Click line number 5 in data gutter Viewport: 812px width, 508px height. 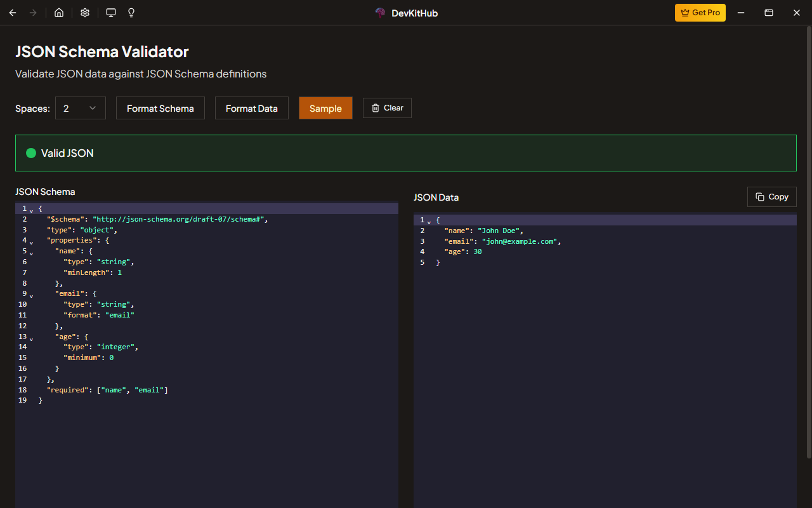[x=422, y=262]
